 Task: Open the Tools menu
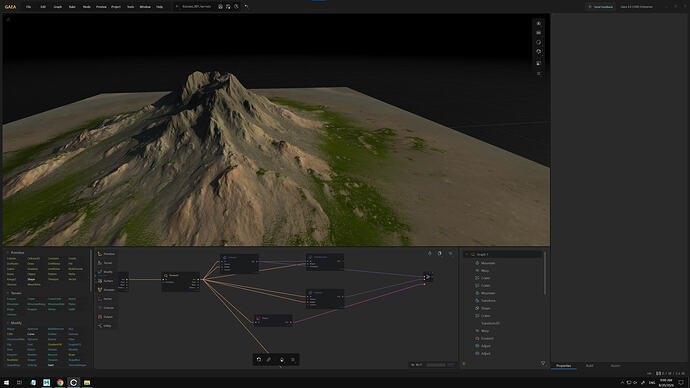click(130, 7)
